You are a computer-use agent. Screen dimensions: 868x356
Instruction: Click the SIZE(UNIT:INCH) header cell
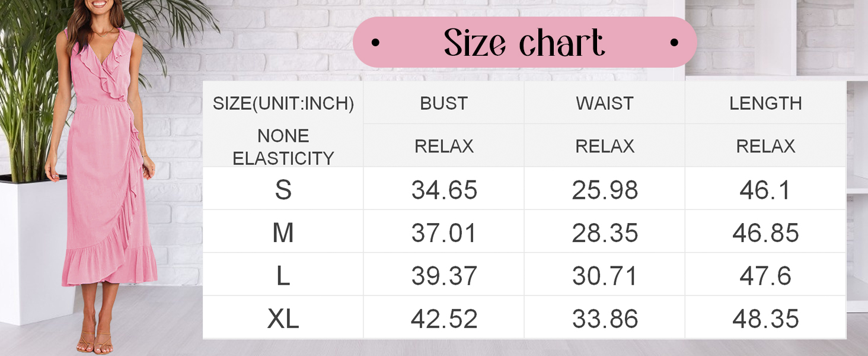tap(283, 103)
